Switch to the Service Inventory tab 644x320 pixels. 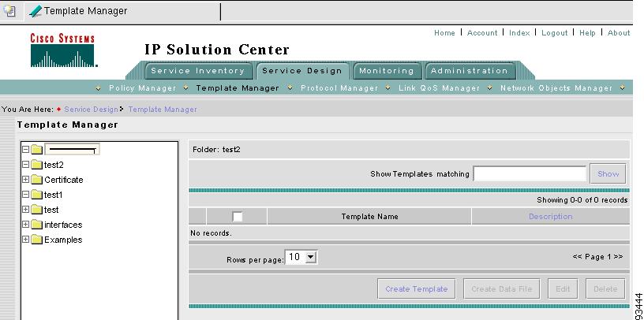(x=198, y=71)
